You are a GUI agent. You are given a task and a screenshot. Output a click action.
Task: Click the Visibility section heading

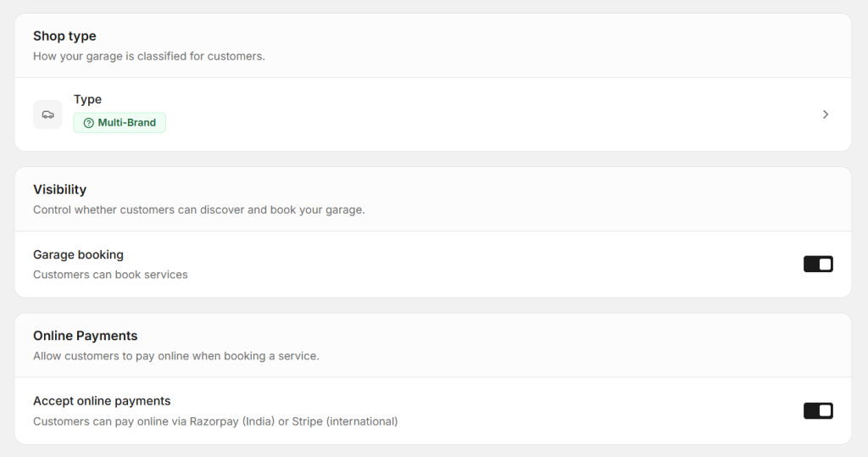click(59, 189)
